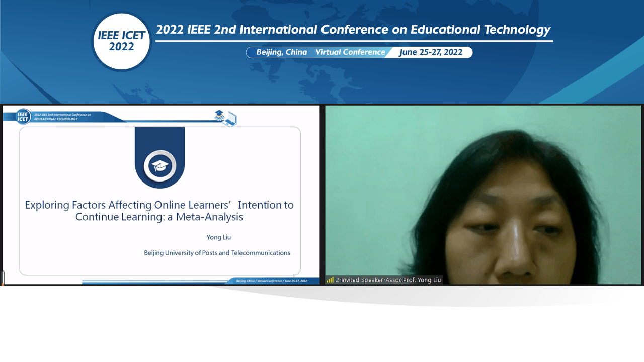Click the small IEEE ICET logo on slide
The image size is (644, 362).
[x=23, y=117]
